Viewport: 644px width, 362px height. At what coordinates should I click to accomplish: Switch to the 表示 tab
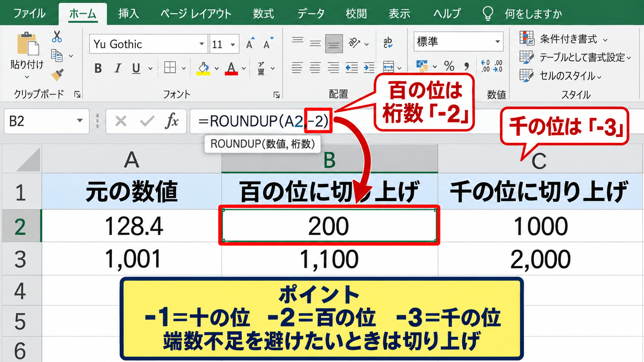(399, 13)
